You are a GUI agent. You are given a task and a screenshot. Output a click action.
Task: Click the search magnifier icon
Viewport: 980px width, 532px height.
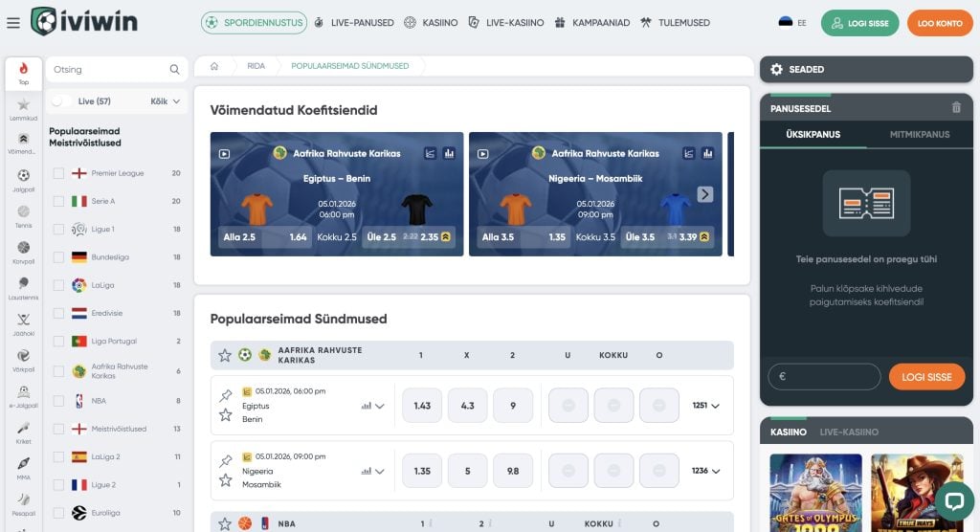(174, 70)
